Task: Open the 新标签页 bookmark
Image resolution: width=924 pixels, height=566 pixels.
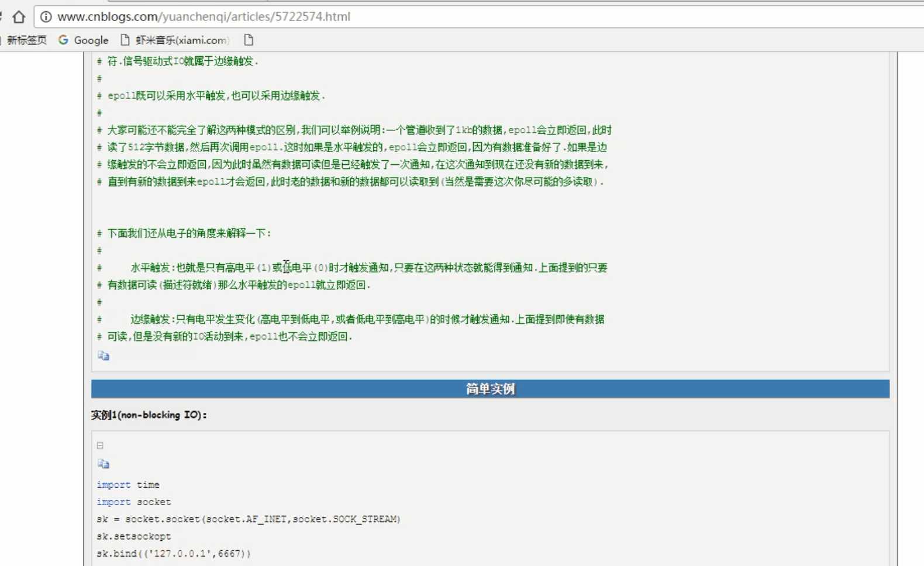Action: pyautogui.click(x=26, y=40)
